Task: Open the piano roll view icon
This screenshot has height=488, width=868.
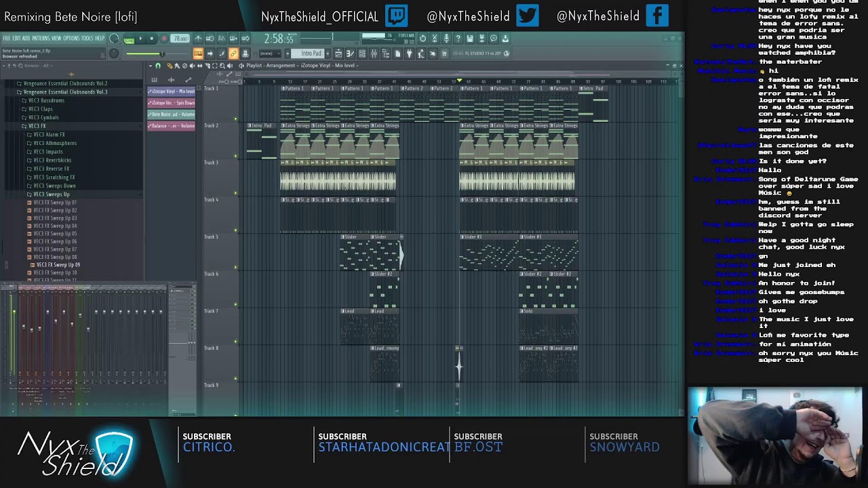Action: pyautogui.click(x=351, y=54)
